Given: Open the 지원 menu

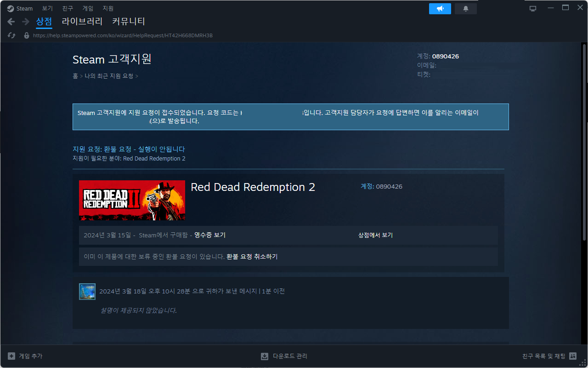Looking at the screenshot, I should coord(108,8).
